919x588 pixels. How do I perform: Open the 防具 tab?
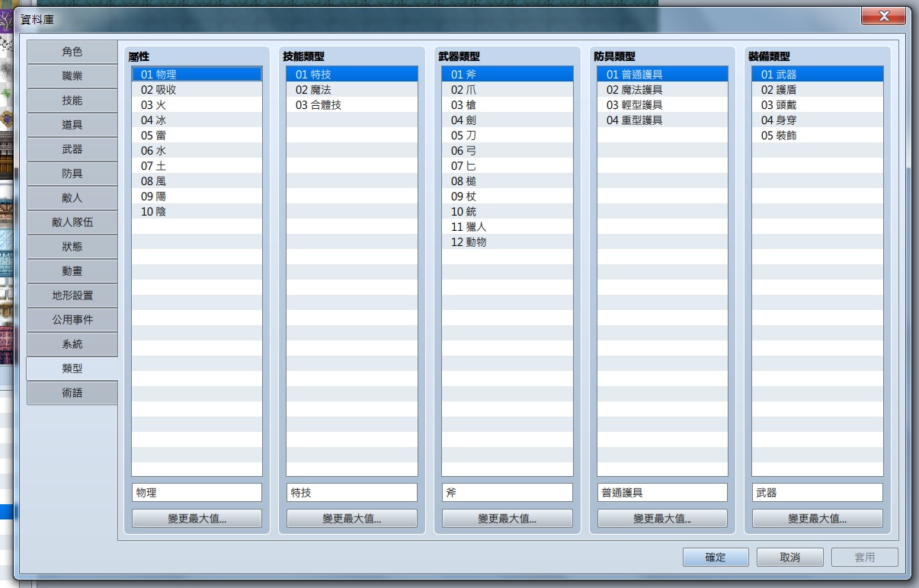pos(72,174)
